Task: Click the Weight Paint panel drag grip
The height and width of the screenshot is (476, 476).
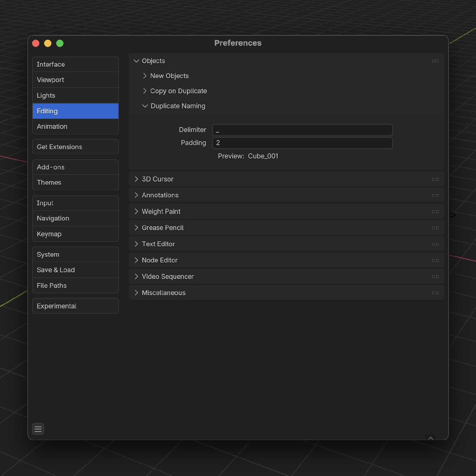Action: coord(435,212)
